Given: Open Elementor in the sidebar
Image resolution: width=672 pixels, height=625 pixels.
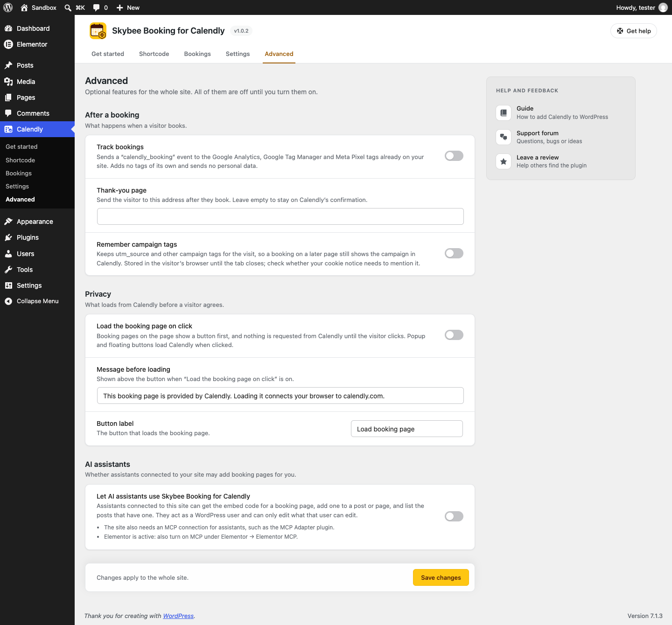Looking at the screenshot, I should [37, 44].
